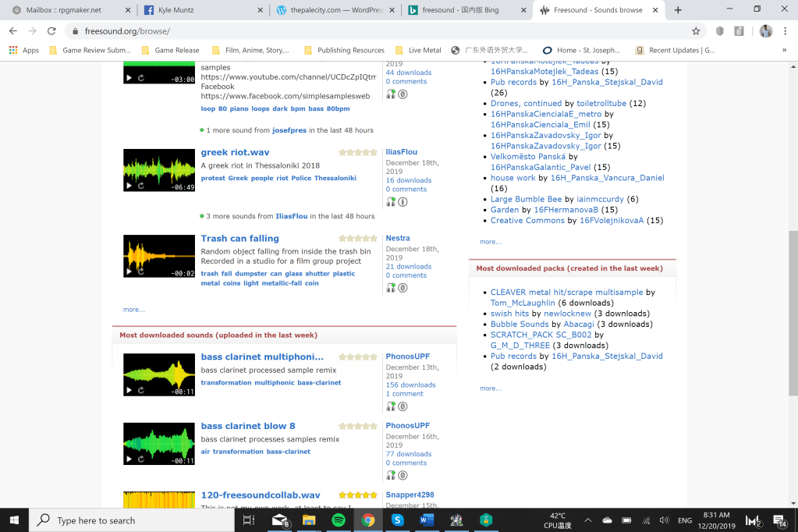Bookmark this page with the star icon

pyautogui.click(x=696, y=31)
